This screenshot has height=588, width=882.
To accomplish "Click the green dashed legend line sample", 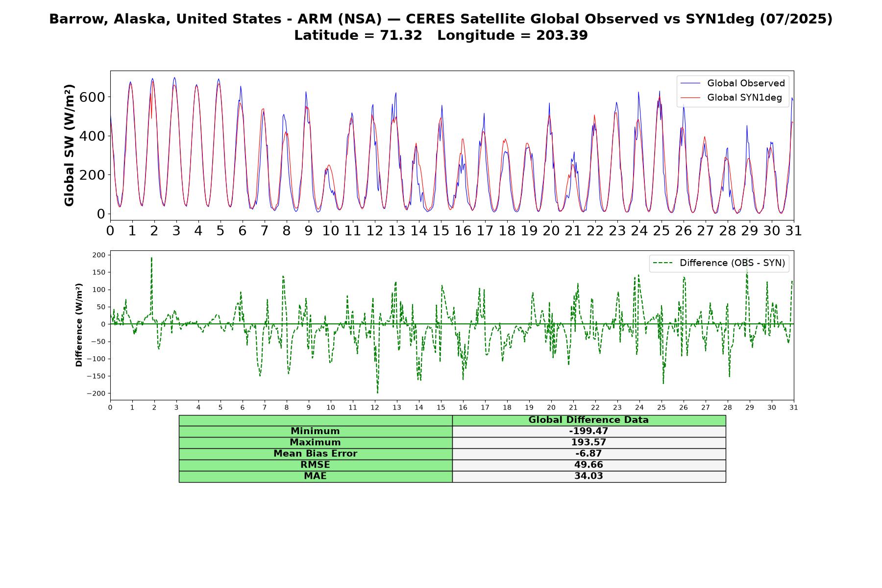I will coord(663,263).
